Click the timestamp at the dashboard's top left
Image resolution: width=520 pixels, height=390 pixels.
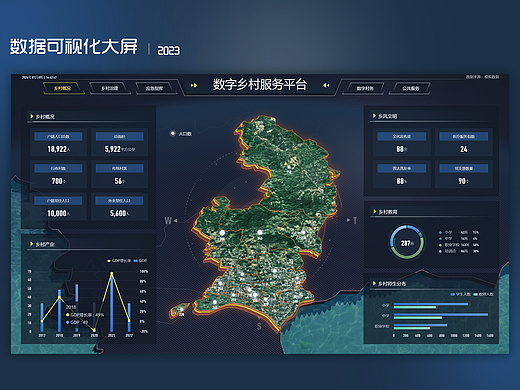(x=39, y=77)
